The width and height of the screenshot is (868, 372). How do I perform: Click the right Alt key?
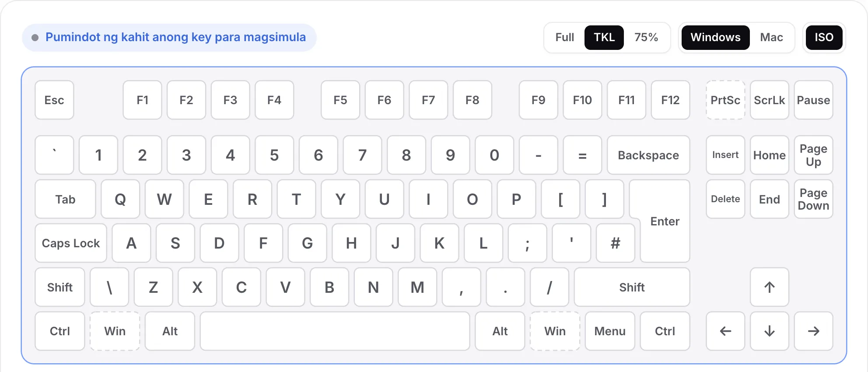500,331
